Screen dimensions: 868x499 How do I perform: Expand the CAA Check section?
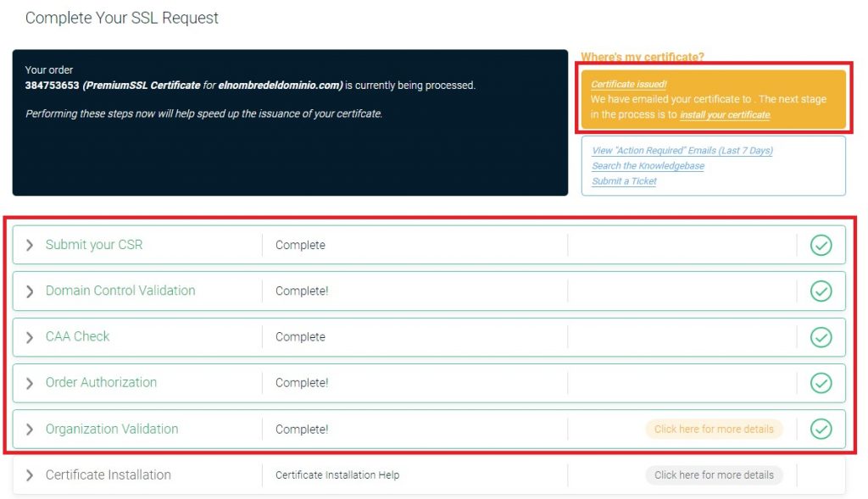pyautogui.click(x=30, y=336)
